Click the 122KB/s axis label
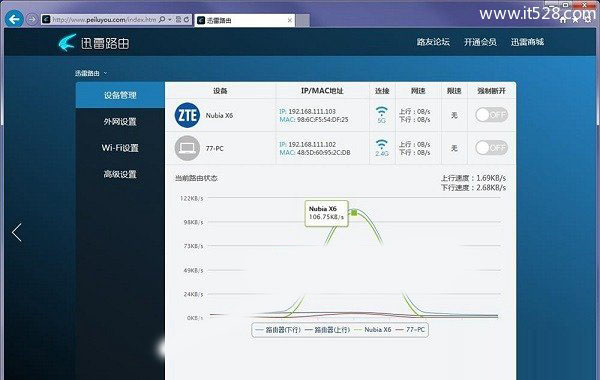This screenshot has width=600, height=380. [x=192, y=198]
